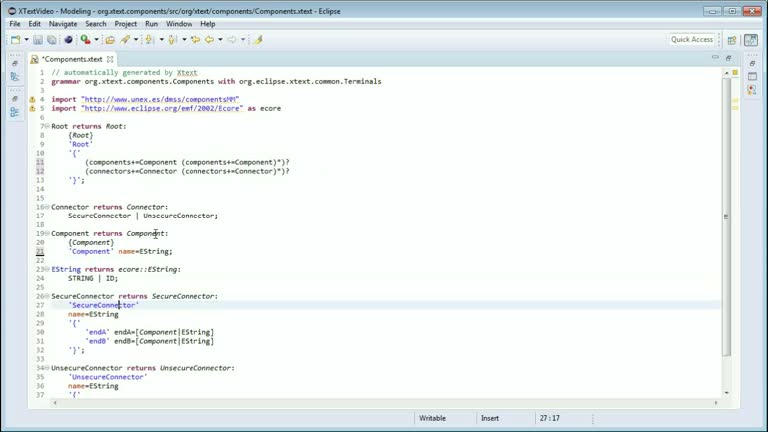Image resolution: width=768 pixels, height=432 pixels.
Task: Click the Back navigation arrow
Action: pyautogui.click(x=210, y=40)
